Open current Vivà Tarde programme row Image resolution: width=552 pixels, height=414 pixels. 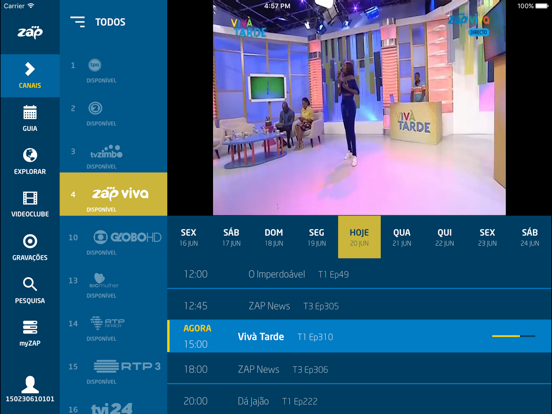(359, 336)
